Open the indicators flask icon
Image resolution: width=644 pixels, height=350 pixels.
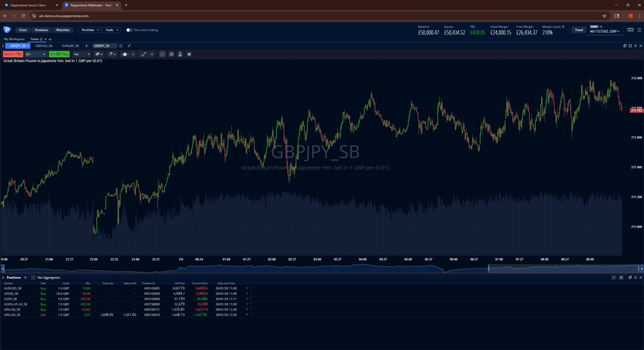pos(180,54)
